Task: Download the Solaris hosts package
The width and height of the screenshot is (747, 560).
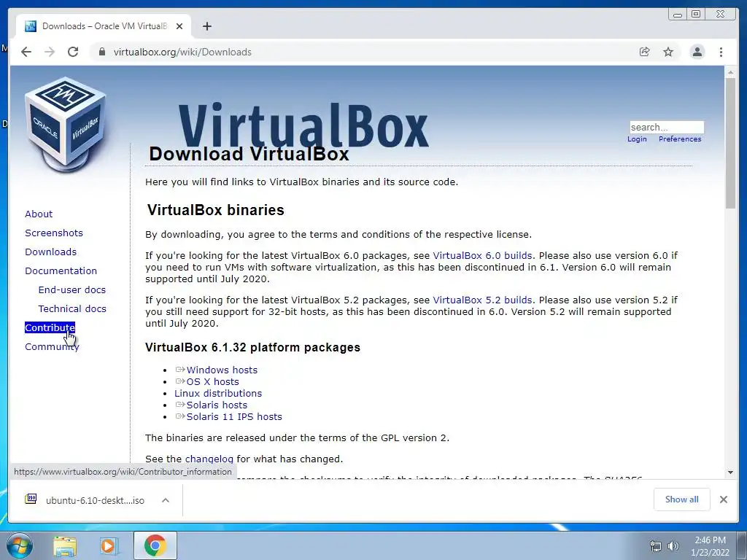Action: [217, 405]
